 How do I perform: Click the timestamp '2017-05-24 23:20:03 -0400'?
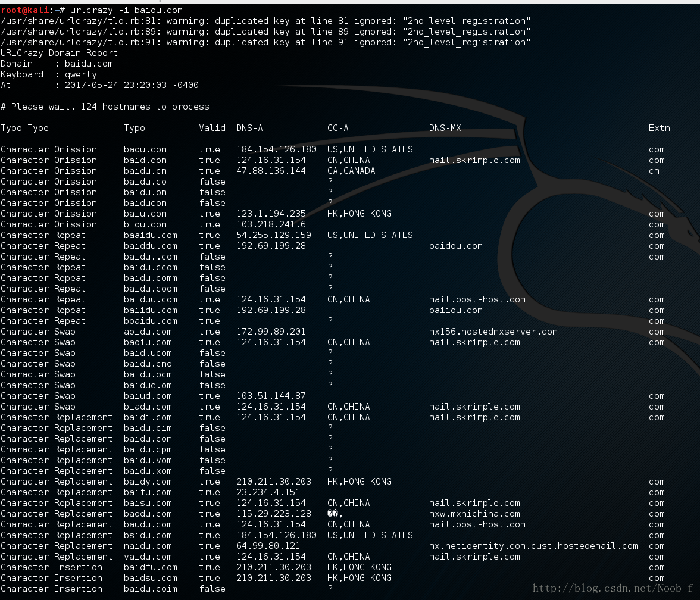pos(132,85)
